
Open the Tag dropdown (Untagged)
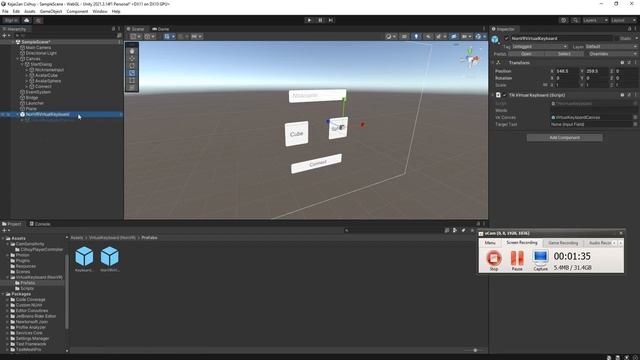pyautogui.click(x=540, y=47)
